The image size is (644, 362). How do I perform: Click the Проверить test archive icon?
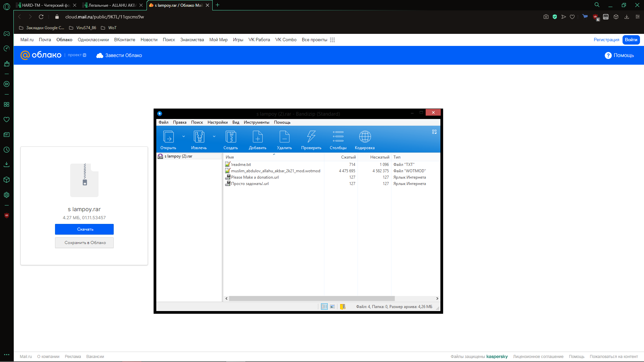(x=311, y=137)
